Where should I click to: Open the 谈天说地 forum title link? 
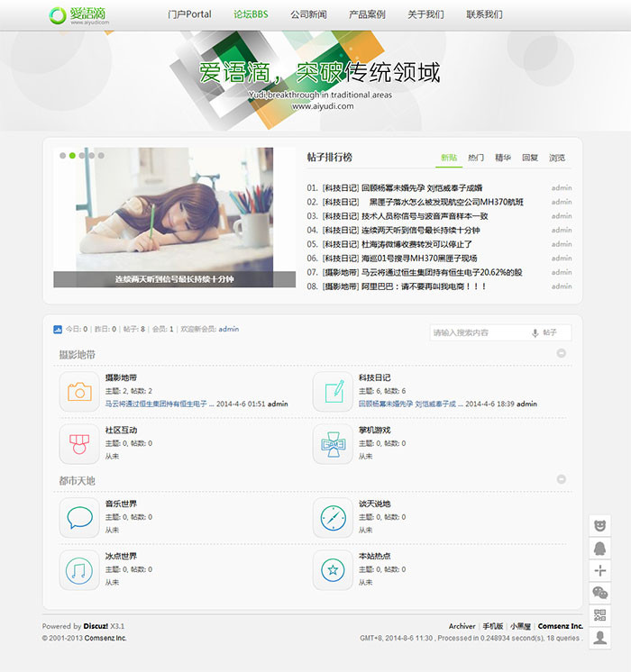coord(374,504)
